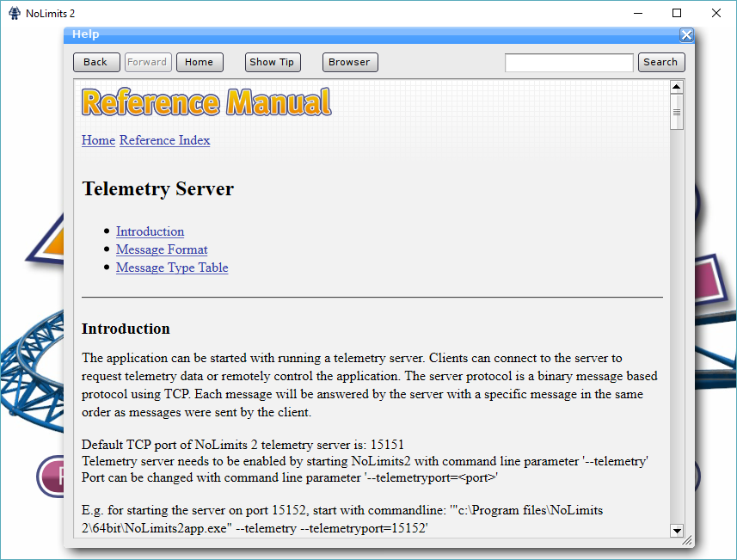Open the Show Tip button
The height and width of the screenshot is (560, 737).
[x=272, y=62]
